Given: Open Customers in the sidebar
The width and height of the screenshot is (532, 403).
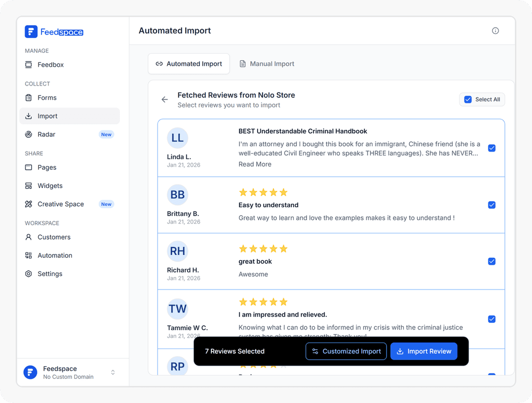Looking at the screenshot, I should [69, 237].
